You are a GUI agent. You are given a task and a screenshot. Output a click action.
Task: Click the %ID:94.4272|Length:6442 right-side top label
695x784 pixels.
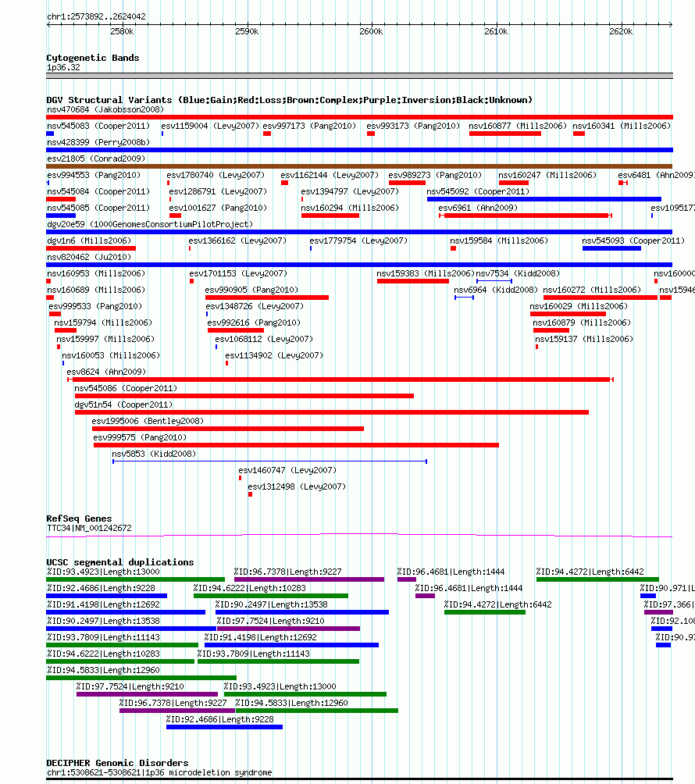pos(590,572)
